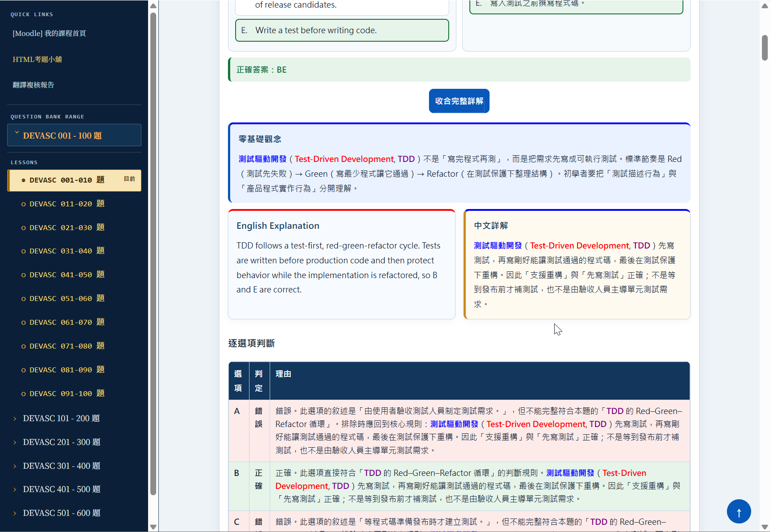Click the main page scrollbar thumb
The image size is (770, 532).
coord(765,48)
